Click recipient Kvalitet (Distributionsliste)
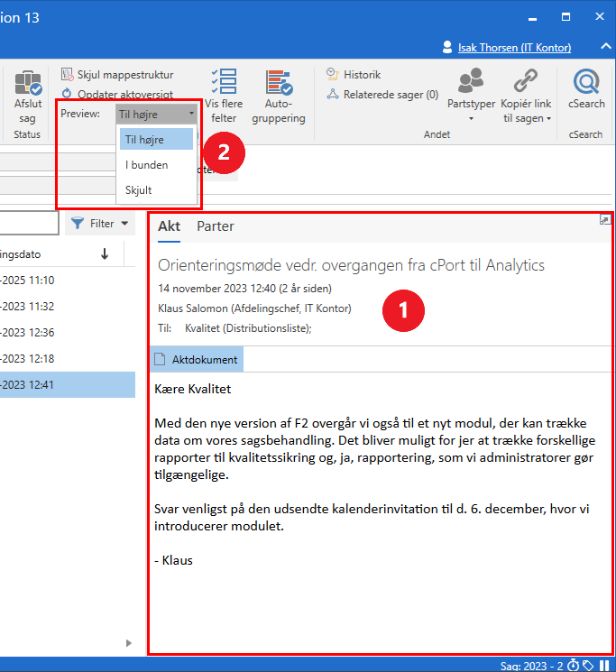Screen dimensions: 616x672 pyautogui.click(x=248, y=328)
